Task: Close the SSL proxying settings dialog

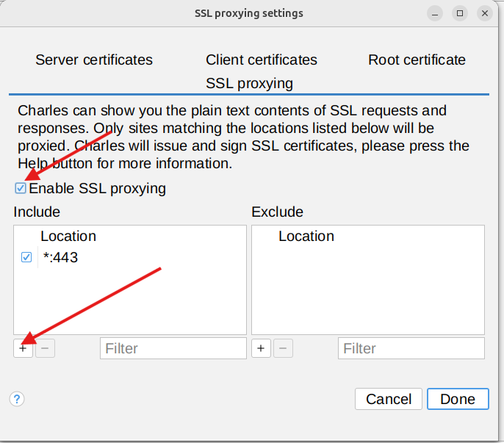Action: [484, 13]
